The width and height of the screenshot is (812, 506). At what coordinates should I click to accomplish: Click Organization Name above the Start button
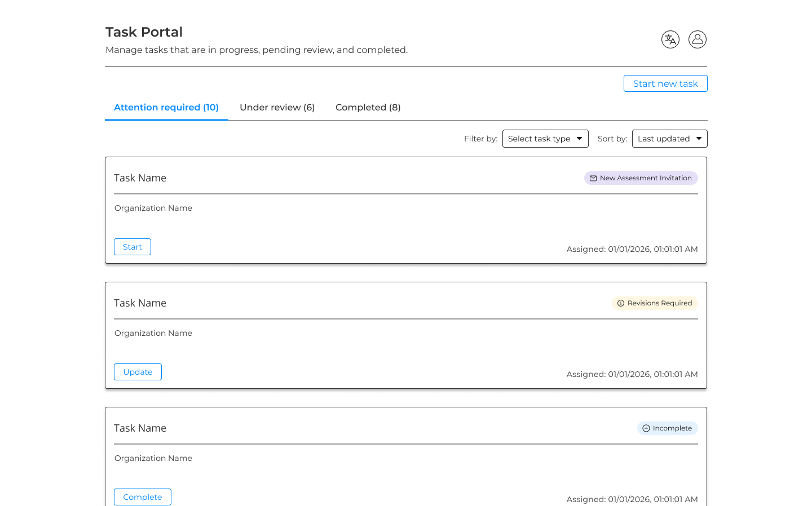click(x=153, y=208)
